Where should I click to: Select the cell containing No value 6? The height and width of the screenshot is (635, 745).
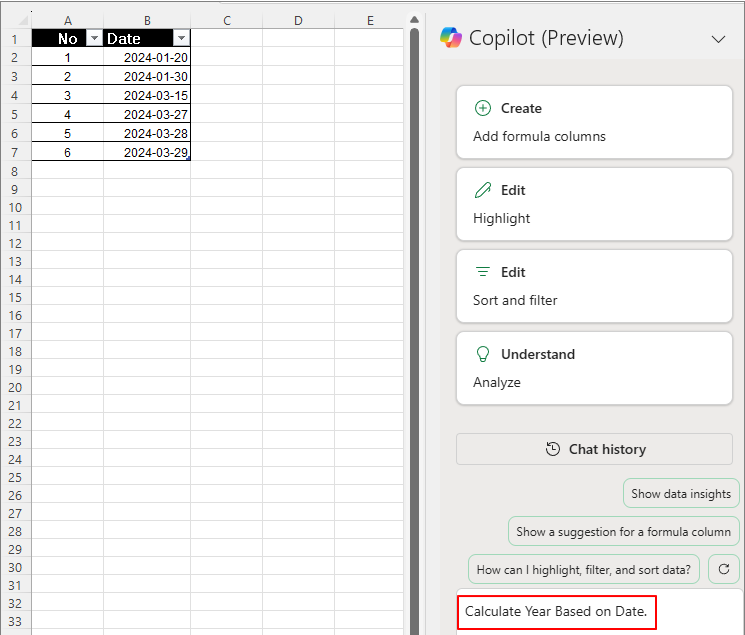[x=67, y=152]
